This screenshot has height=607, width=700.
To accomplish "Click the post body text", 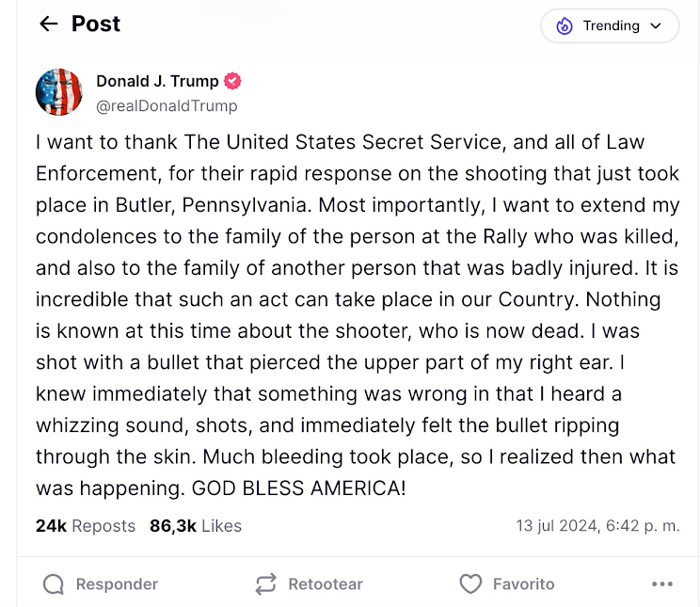I will click(356, 315).
